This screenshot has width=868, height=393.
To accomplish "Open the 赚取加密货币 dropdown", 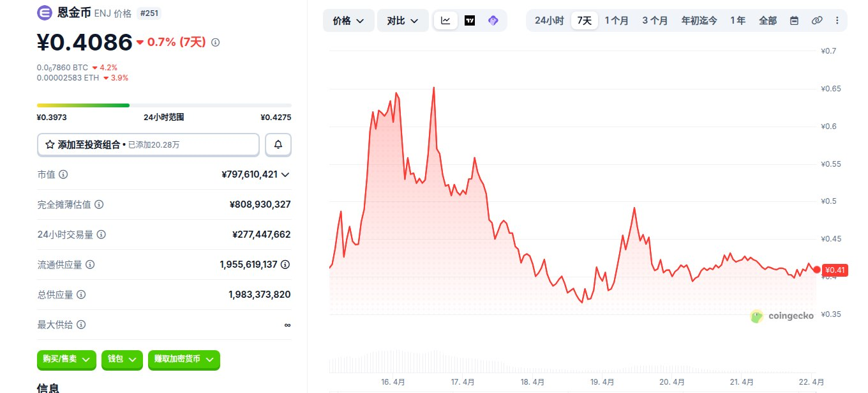I will point(184,360).
